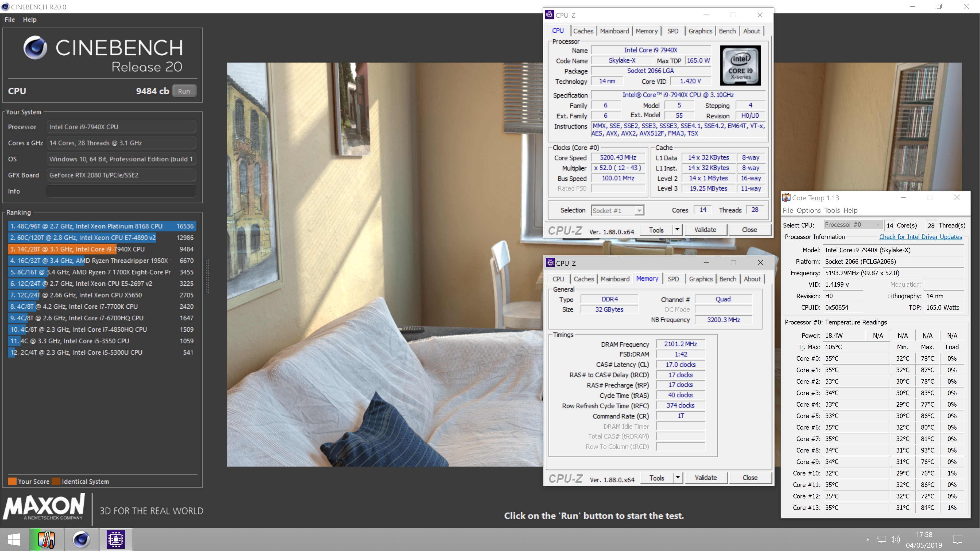Open Core Temp Options menu
Image resolution: width=980 pixels, height=551 pixels.
[x=808, y=210]
